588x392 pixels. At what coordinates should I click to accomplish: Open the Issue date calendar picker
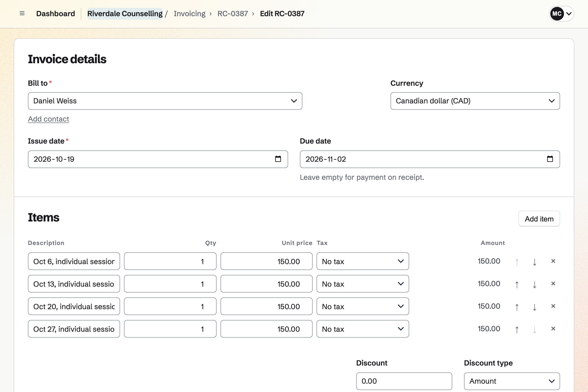(278, 159)
